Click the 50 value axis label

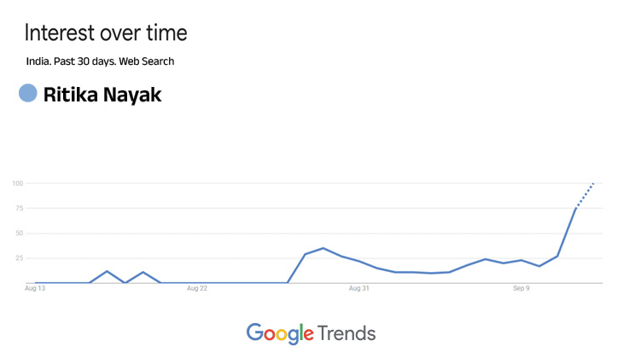tap(19, 234)
